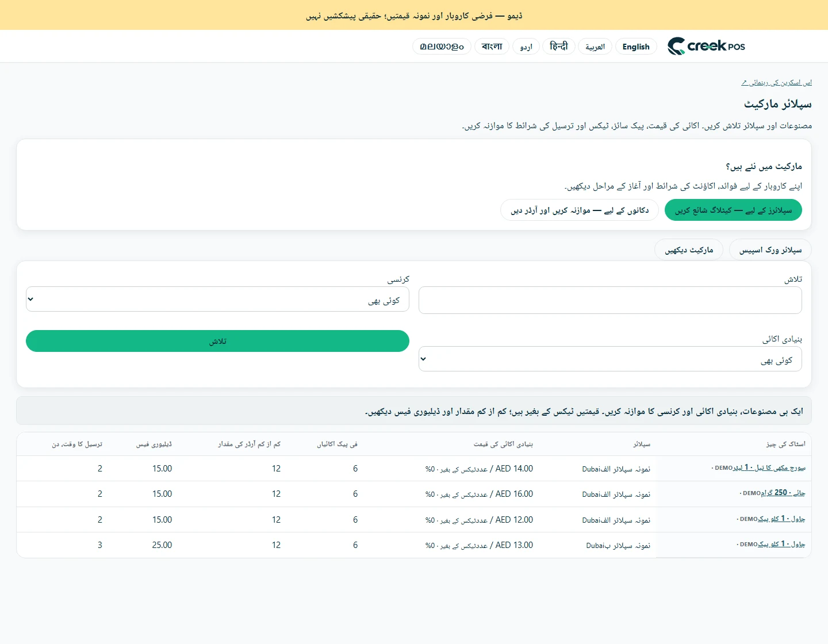Click the دکانوں کے لیے compare and order button

[580, 210]
